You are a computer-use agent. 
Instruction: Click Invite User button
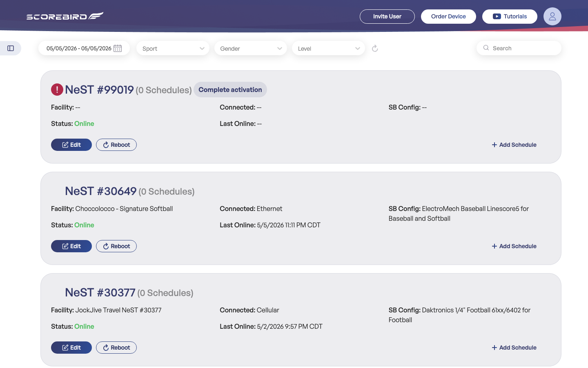[387, 16]
